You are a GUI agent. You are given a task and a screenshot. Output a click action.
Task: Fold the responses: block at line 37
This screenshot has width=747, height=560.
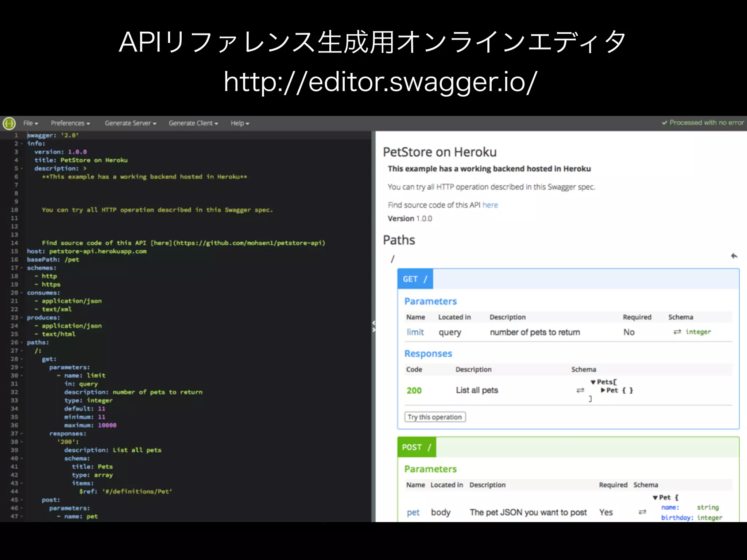pyautogui.click(x=22, y=433)
